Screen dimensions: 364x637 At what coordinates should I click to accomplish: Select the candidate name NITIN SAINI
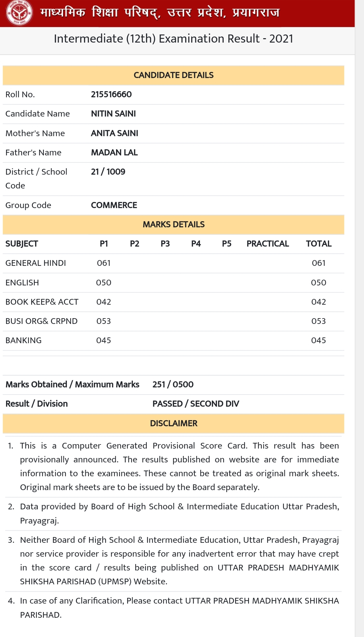(113, 114)
